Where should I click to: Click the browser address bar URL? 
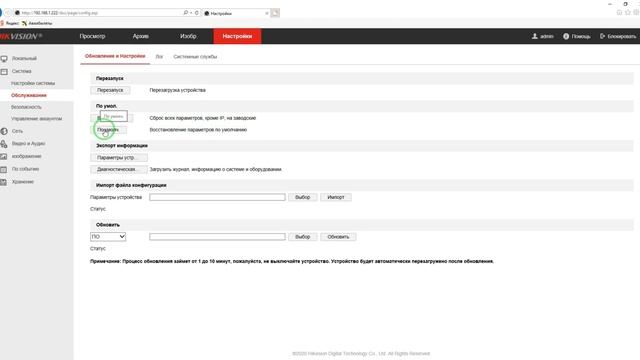click(x=60, y=13)
